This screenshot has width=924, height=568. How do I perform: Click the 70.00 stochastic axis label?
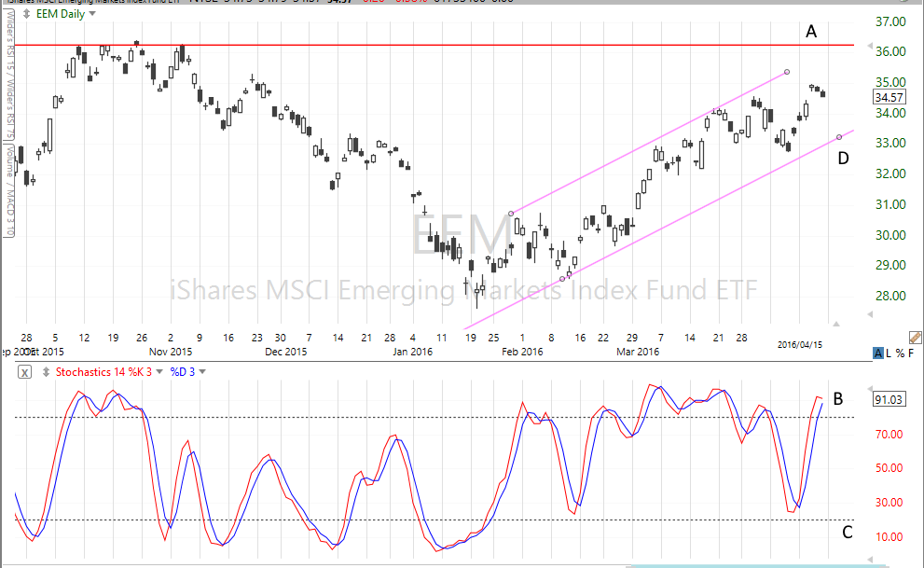coord(889,435)
